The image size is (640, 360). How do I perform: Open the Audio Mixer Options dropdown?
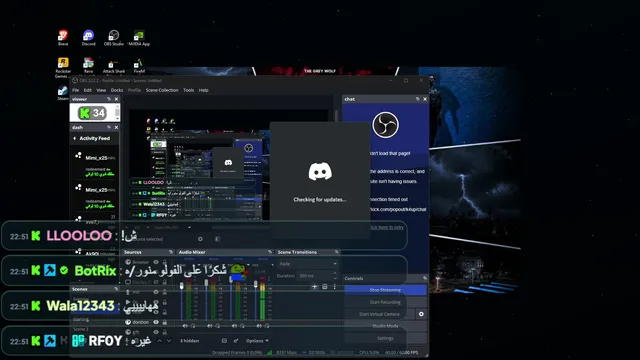point(257,341)
